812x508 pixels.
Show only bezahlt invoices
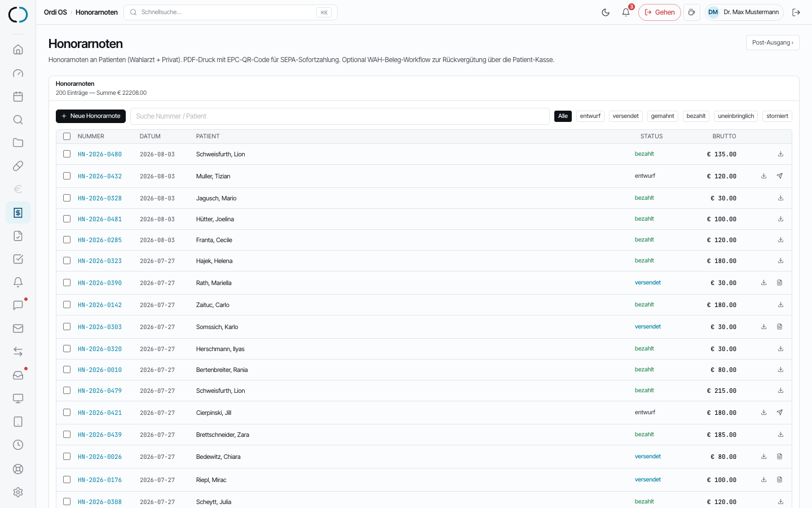pyautogui.click(x=696, y=116)
